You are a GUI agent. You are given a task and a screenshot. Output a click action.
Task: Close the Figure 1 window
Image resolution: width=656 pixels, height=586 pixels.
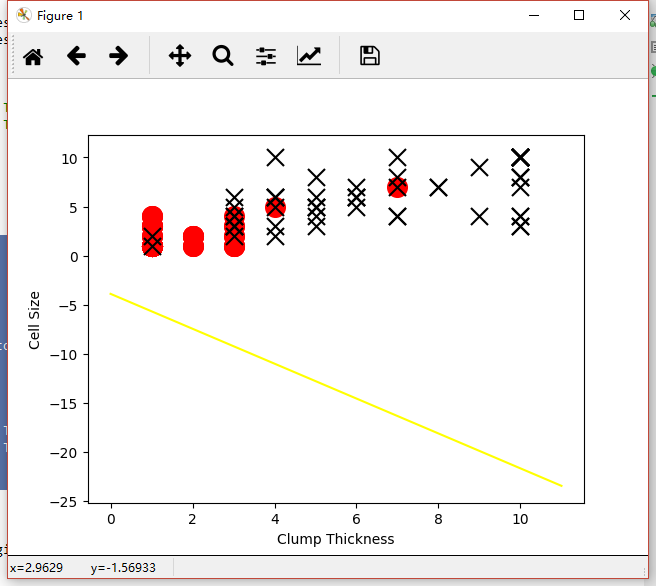[x=625, y=15]
